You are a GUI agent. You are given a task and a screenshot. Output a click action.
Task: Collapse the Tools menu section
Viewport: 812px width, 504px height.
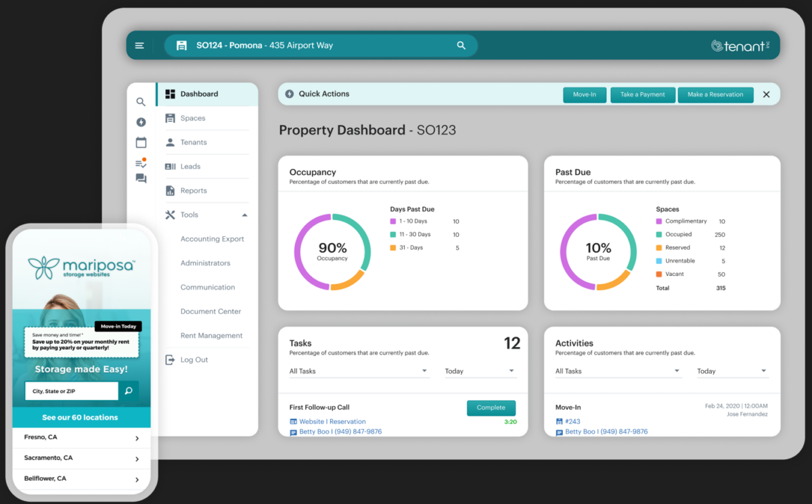point(244,215)
